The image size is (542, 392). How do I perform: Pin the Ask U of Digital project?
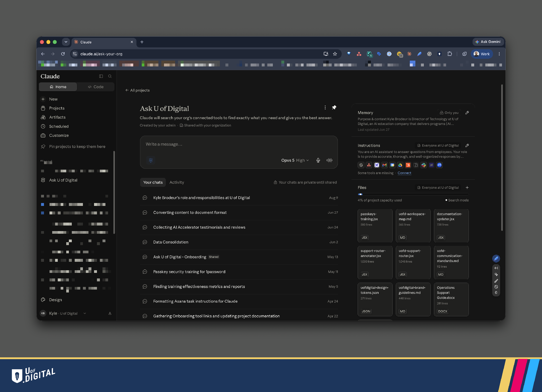334,107
